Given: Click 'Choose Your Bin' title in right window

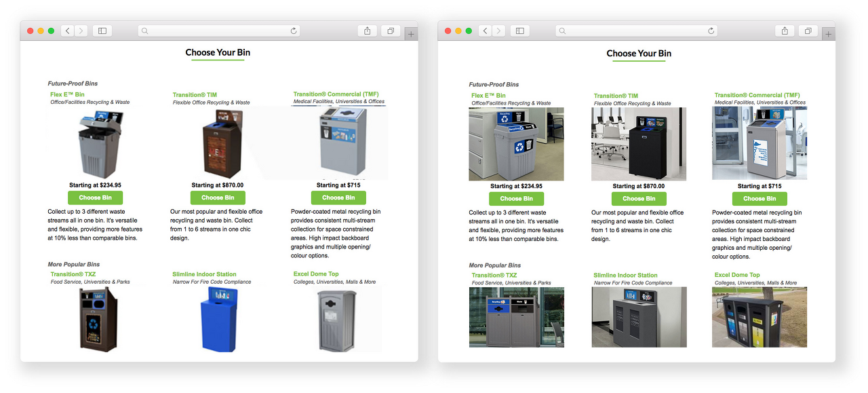Looking at the screenshot, I should pos(639,53).
